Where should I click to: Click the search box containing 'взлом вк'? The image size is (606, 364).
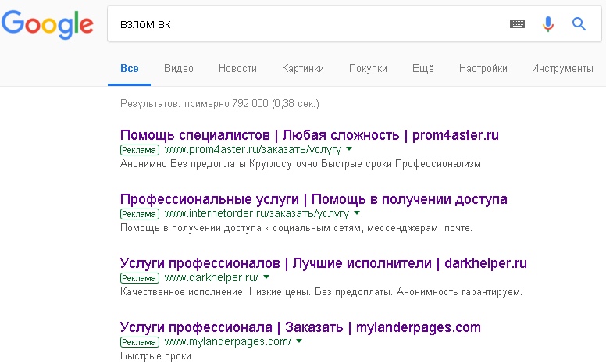tap(305, 24)
